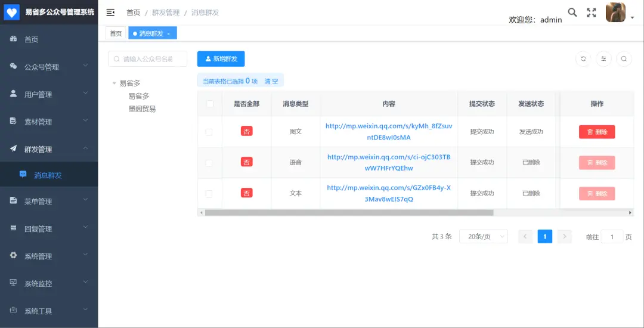Click the 新增群发 button

(x=221, y=58)
